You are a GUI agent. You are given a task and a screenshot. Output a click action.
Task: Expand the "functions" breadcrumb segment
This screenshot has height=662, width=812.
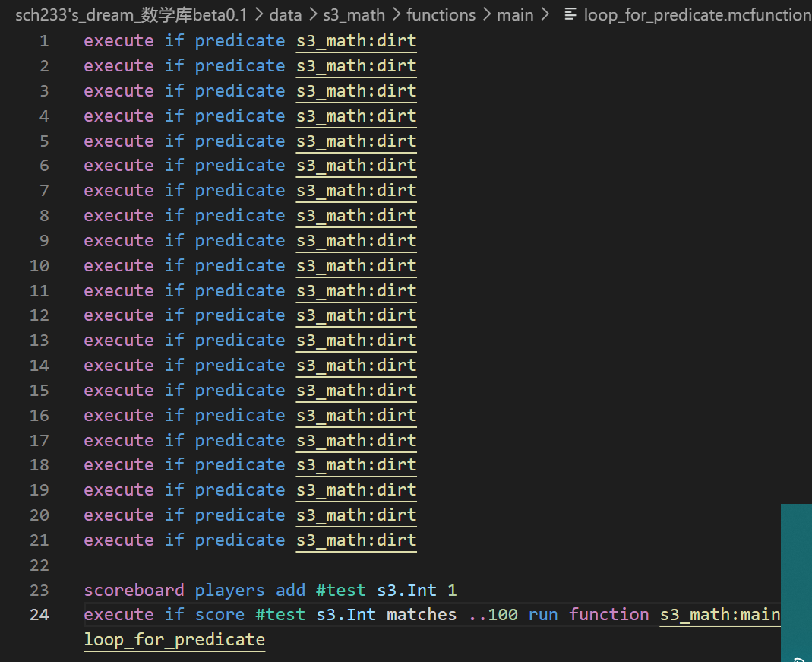click(x=441, y=14)
